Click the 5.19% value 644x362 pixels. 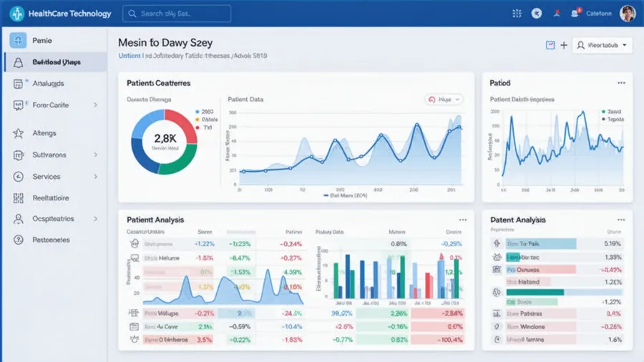613,244
